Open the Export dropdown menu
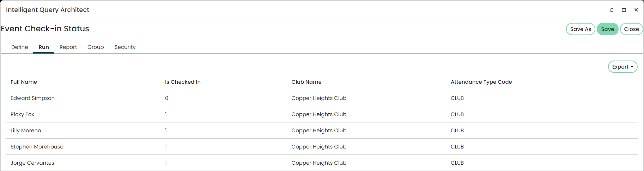 [622, 67]
